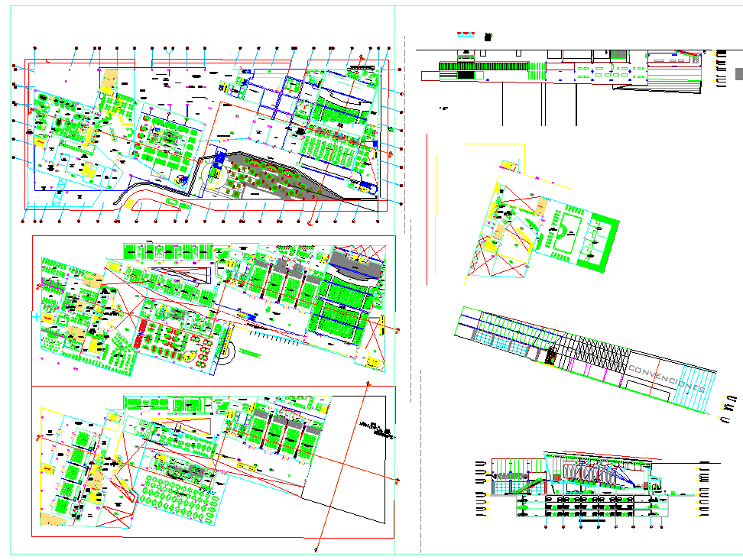
Task: Click the small gray rectangle at right edge
Action: [x=738, y=74]
